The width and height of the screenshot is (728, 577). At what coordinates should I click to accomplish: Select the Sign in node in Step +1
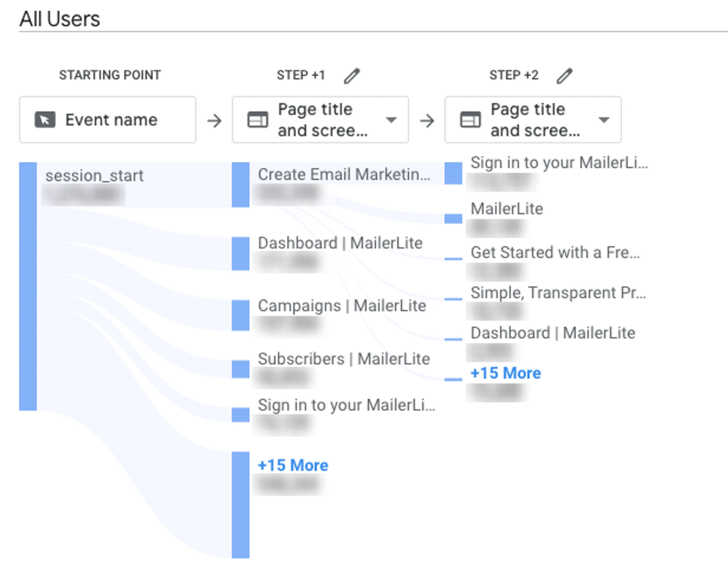click(x=346, y=405)
